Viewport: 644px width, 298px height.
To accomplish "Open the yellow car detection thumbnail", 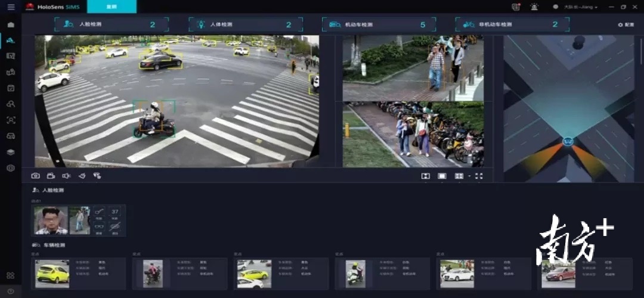I will [x=52, y=274].
